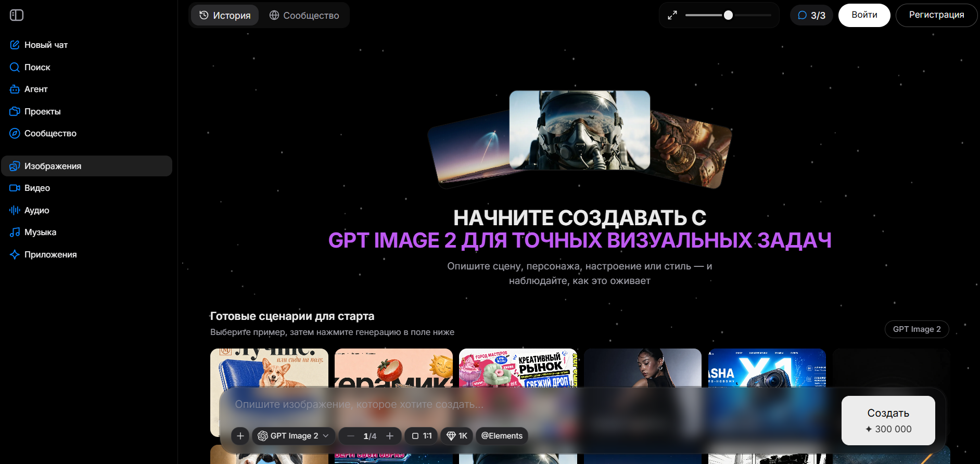Switch to the Сообщество top tab
Viewport: 980px width, 464px height.
click(304, 15)
